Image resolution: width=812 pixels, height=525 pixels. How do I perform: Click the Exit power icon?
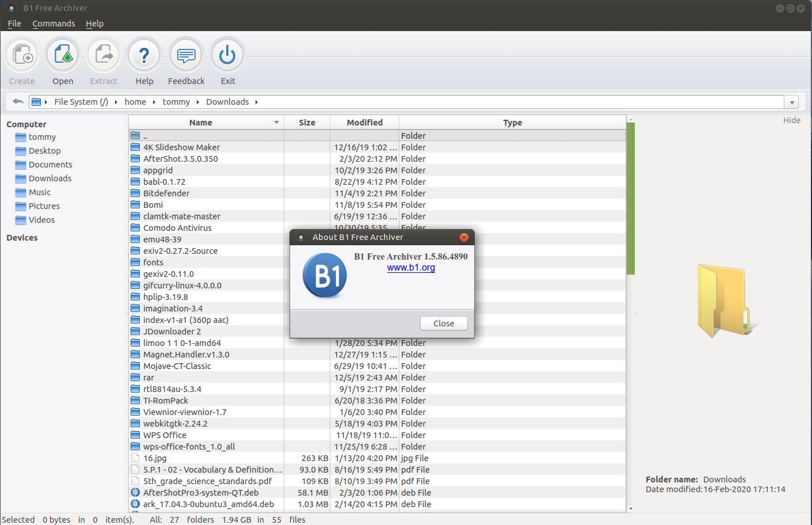(227, 55)
